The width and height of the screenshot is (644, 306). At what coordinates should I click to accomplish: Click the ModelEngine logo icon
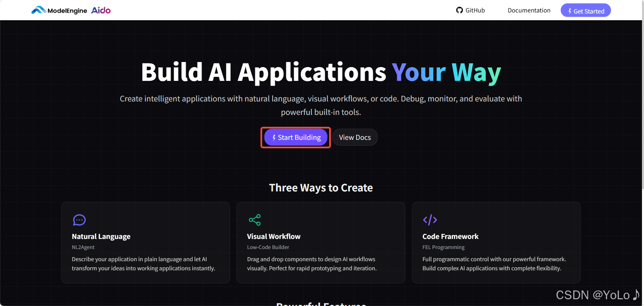(39, 10)
